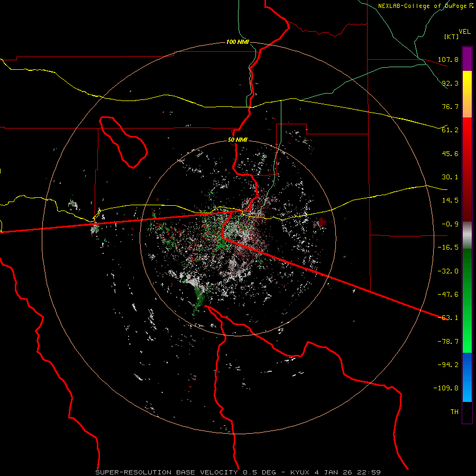Click the gray near-zero segment of the color bar
476x476 pixels.
[x=467, y=235]
